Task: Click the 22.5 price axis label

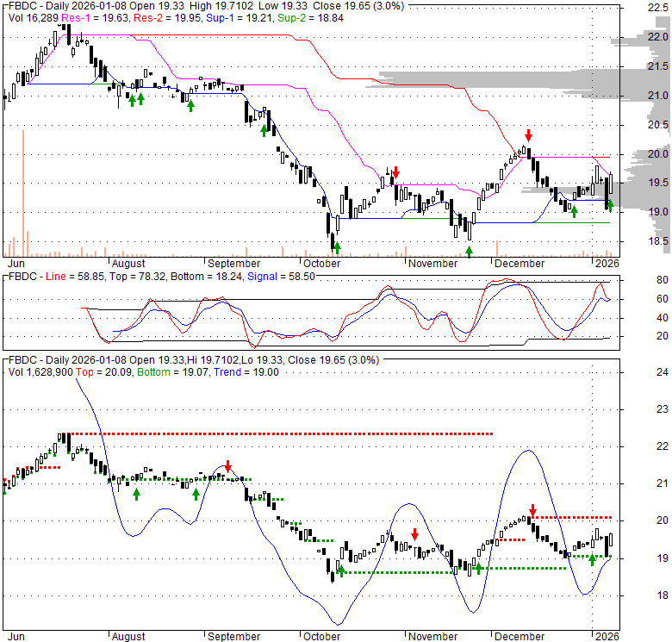Action: tap(658, 8)
